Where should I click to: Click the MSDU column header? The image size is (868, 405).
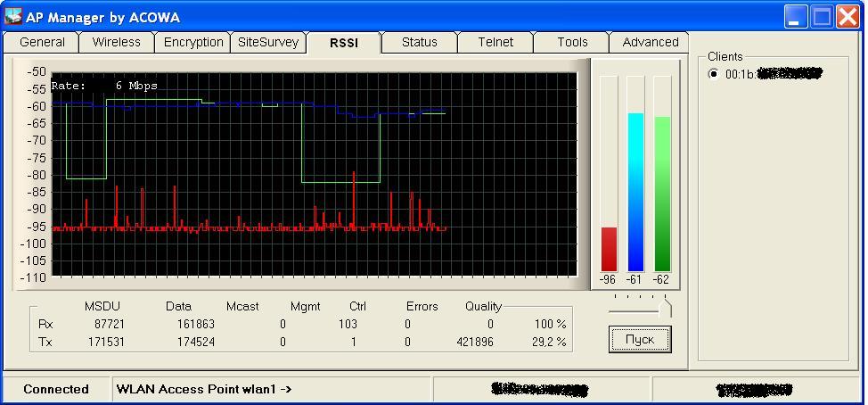[x=102, y=306]
